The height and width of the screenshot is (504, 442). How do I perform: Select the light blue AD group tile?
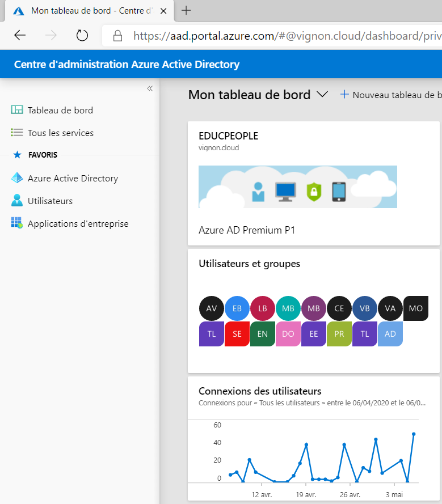(x=390, y=334)
